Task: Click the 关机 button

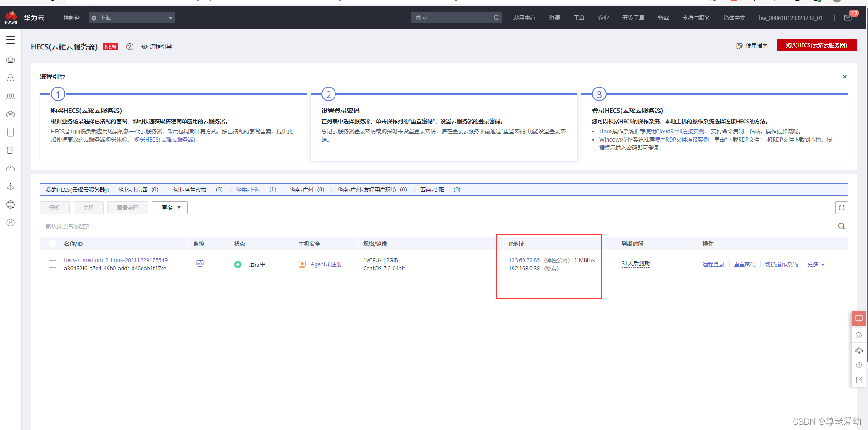Action: tap(89, 208)
